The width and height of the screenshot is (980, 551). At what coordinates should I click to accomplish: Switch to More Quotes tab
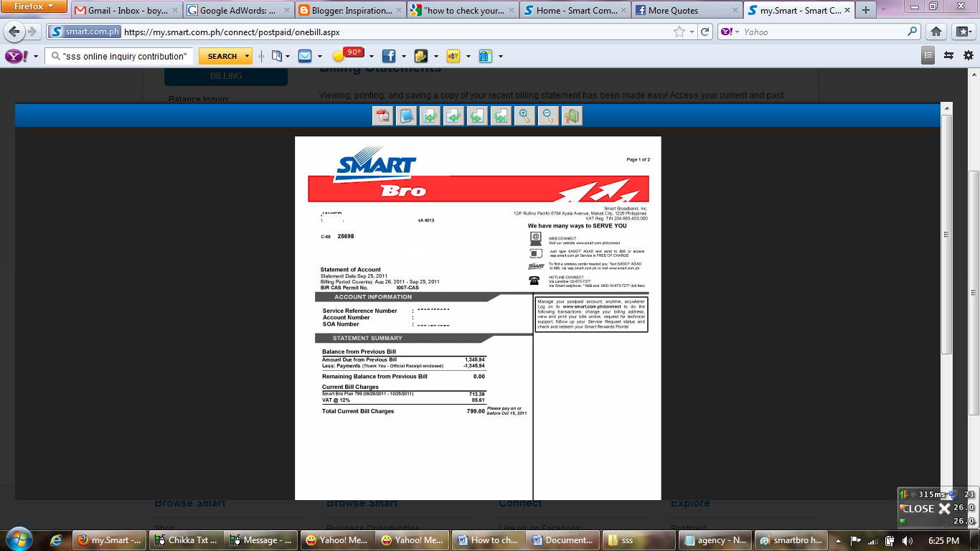pyautogui.click(x=686, y=11)
